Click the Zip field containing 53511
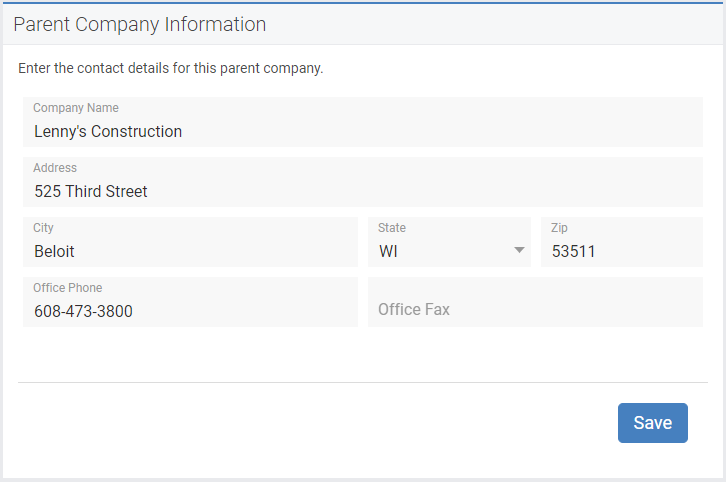This screenshot has width=726, height=482. [x=622, y=242]
